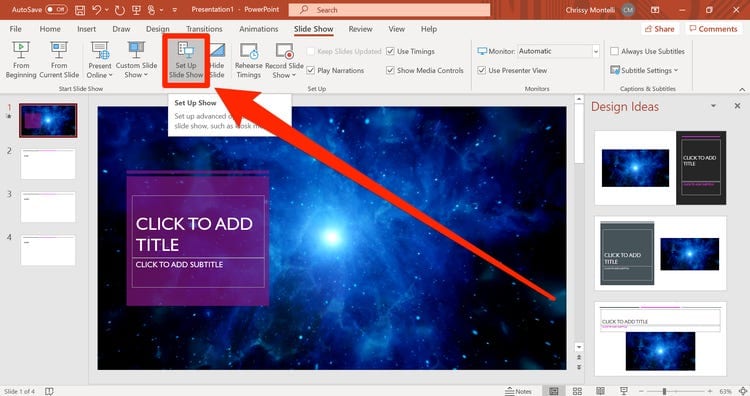Open the Insert tab
Image resolution: width=750 pixels, height=396 pixels.
(87, 29)
